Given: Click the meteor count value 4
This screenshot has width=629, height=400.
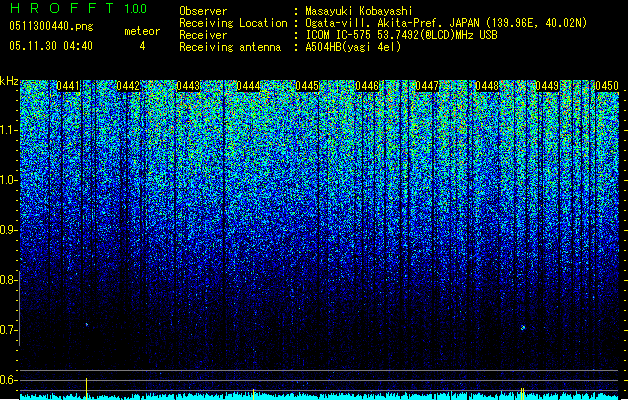Looking at the screenshot, I should click(142, 46).
